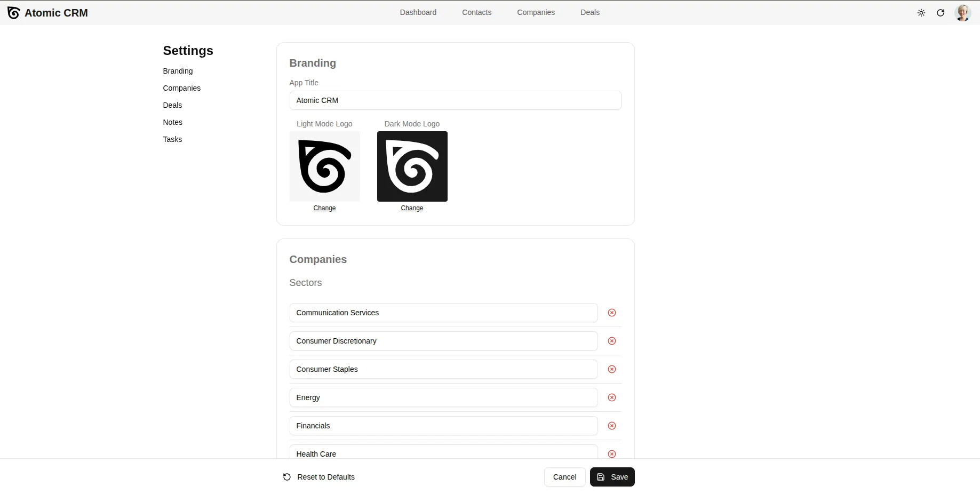Save the settings

(x=612, y=477)
